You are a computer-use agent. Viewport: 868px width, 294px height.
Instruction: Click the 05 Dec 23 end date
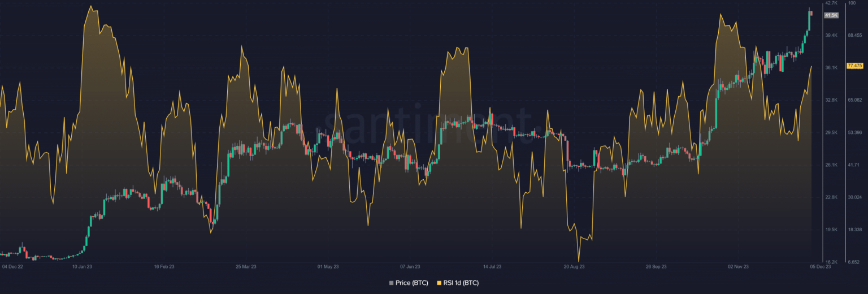pyautogui.click(x=821, y=266)
